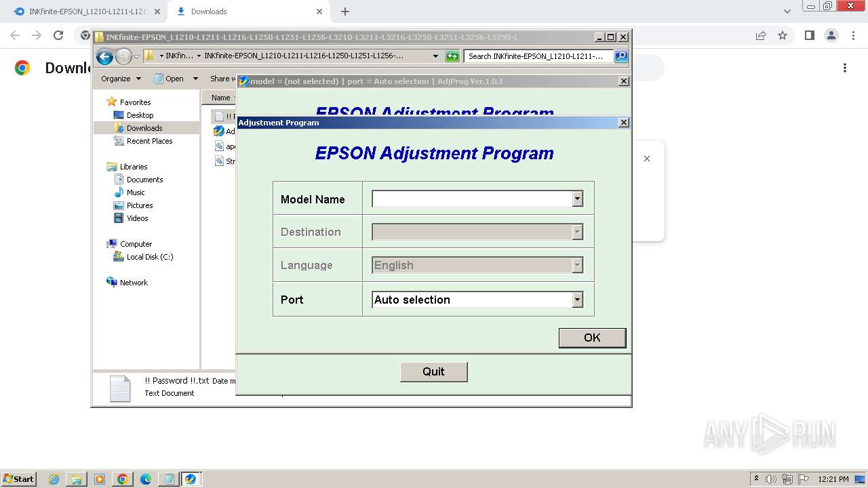Click the OK button in Adjustment Program
The image size is (868, 488).
592,338
